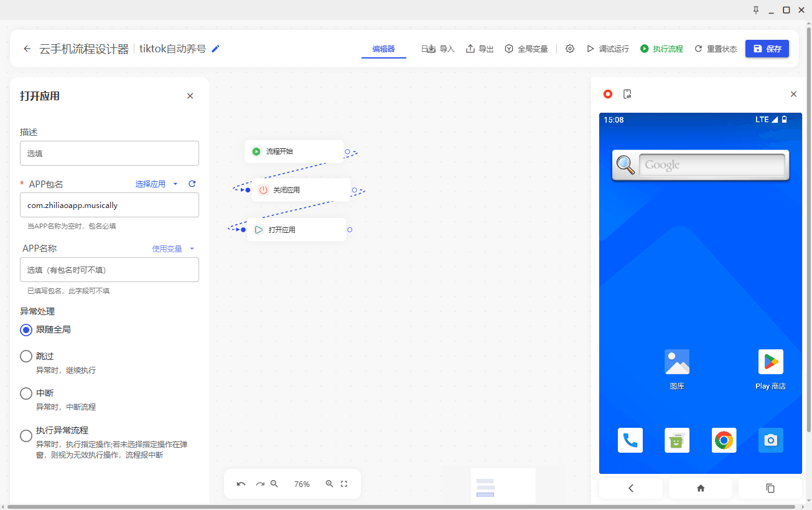This screenshot has width=812, height=510.
Task: Open the 图库 gallery app
Action: point(677,362)
